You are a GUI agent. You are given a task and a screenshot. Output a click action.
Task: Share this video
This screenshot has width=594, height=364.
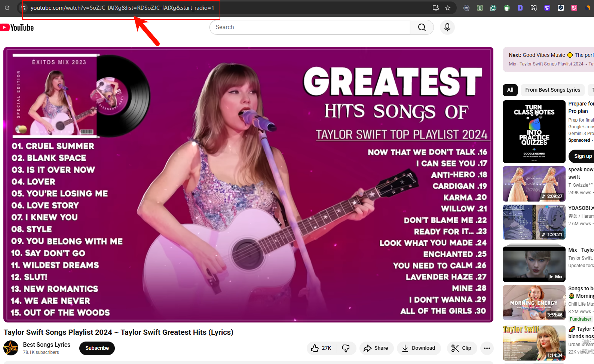click(x=376, y=348)
